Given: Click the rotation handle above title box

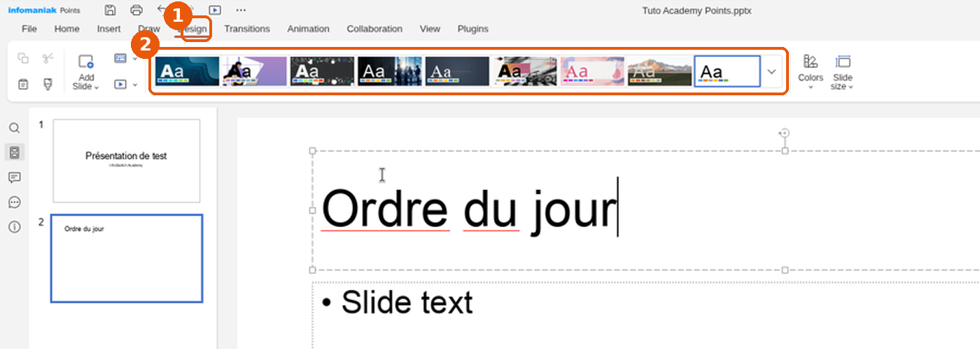Looking at the screenshot, I should [x=785, y=133].
